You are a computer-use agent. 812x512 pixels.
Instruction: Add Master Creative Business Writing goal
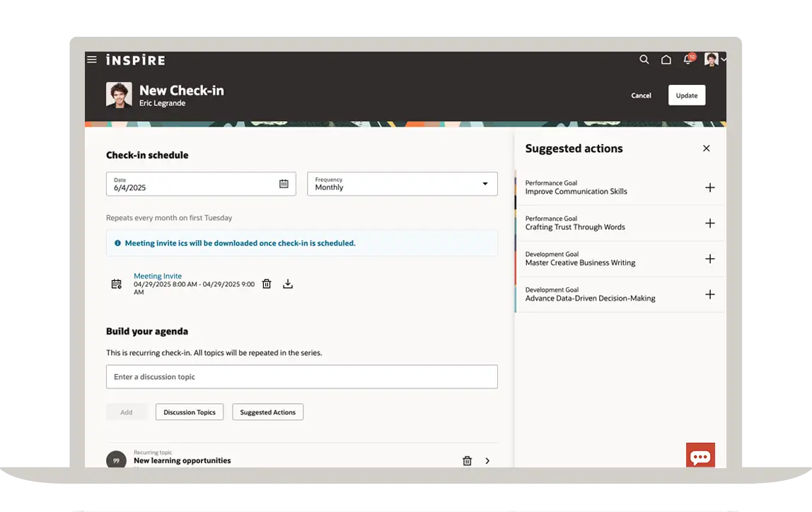[710, 259]
